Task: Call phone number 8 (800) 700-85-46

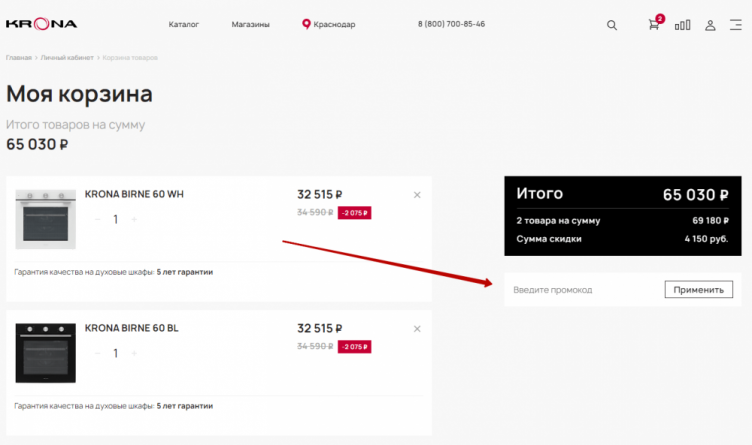Action: click(x=451, y=23)
